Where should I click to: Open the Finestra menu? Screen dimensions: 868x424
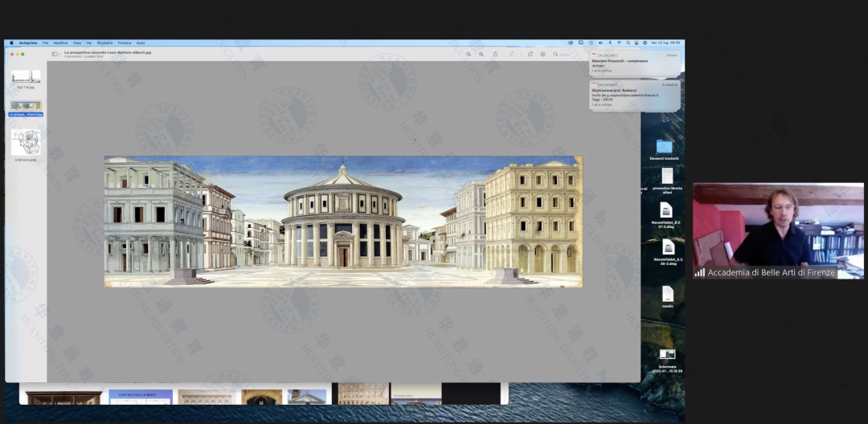(x=125, y=43)
